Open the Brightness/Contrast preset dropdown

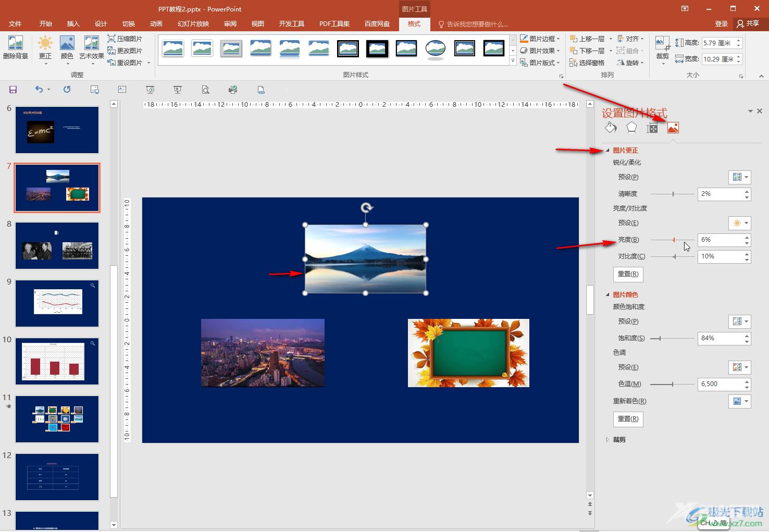click(x=739, y=223)
